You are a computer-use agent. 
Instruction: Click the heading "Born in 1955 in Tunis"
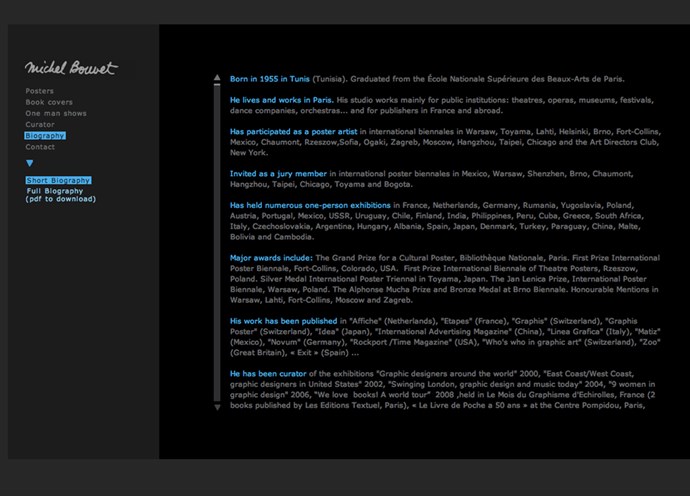click(270, 79)
